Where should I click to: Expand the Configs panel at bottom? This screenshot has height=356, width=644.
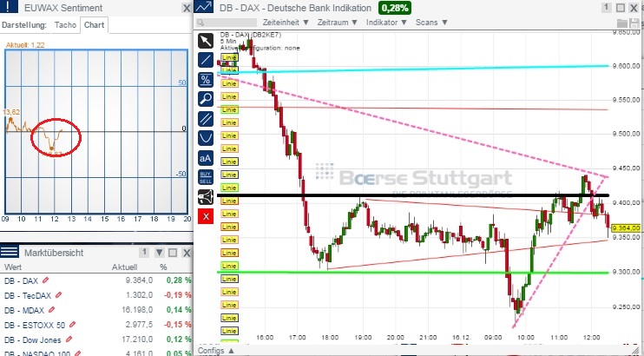pyautogui.click(x=215, y=350)
